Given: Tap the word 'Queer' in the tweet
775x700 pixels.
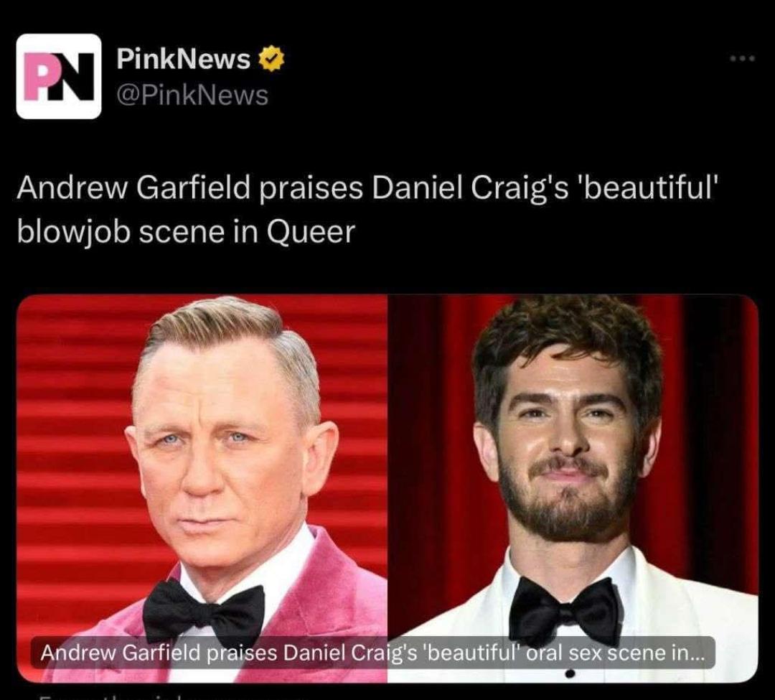Looking at the screenshot, I should tap(311, 232).
